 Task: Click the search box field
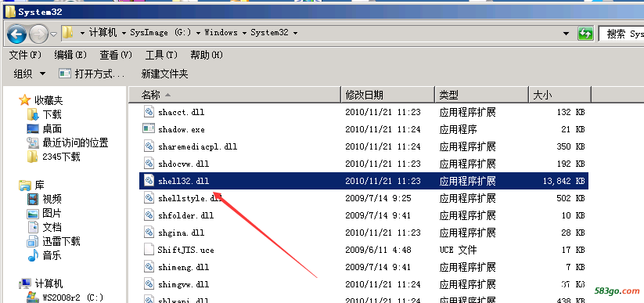(x=621, y=34)
